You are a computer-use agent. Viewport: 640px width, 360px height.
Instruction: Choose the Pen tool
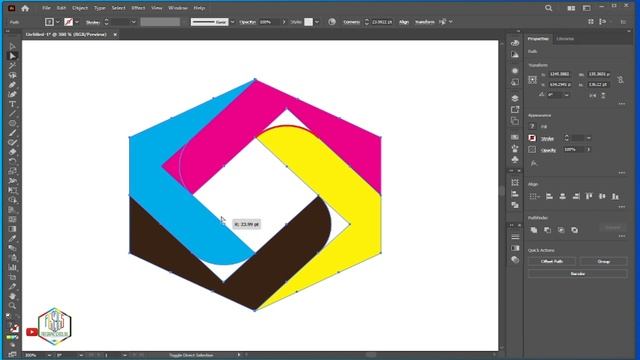[13, 85]
